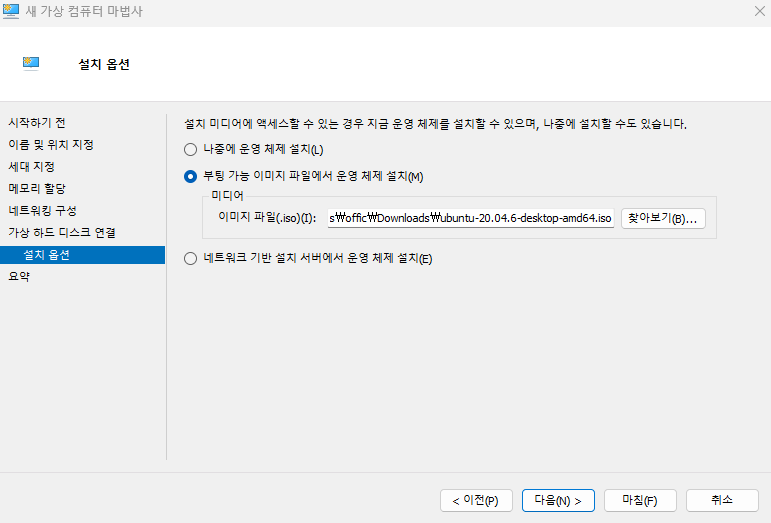Click the 새 가상 컴퓨터 마법사 window title
Image resolution: width=771 pixels, height=523 pixels.
(84, 11)
